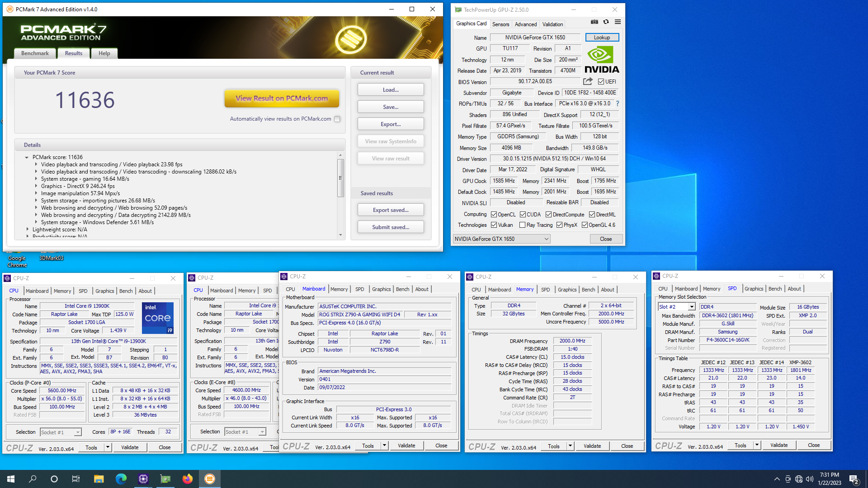
Task: Toggle DirectML checkbox
Action: pos(592,215)
